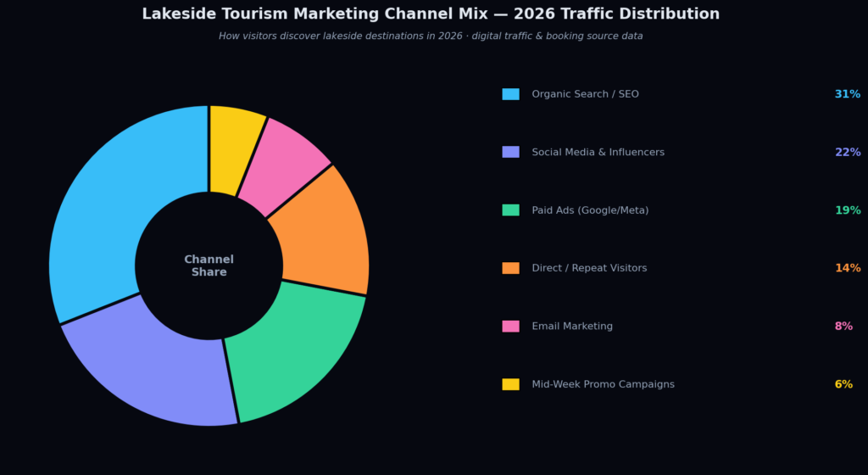
Task: Select the 'Organic Search / SEO' legend label
Action: (585, 94)
